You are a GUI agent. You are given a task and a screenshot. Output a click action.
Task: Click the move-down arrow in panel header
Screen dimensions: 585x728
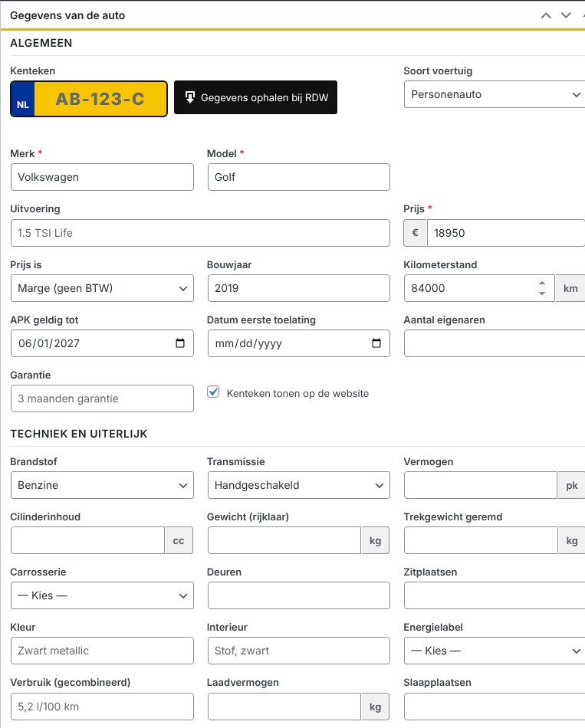coord(566,15)
